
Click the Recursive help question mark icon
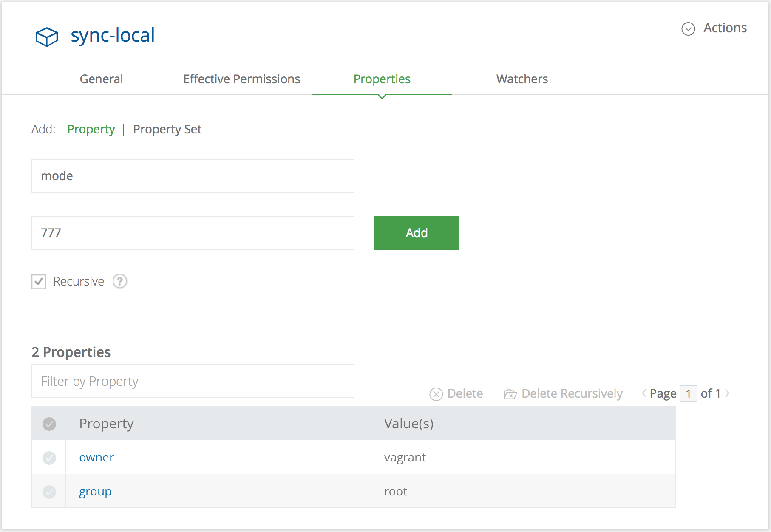click(120, 281)
